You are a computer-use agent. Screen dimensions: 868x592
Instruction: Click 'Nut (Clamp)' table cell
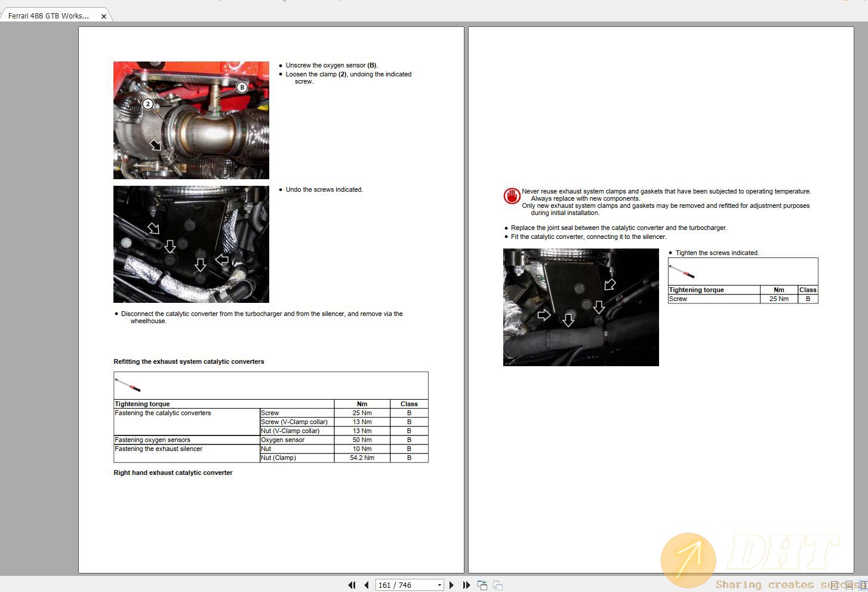click(x=297, y=458)
